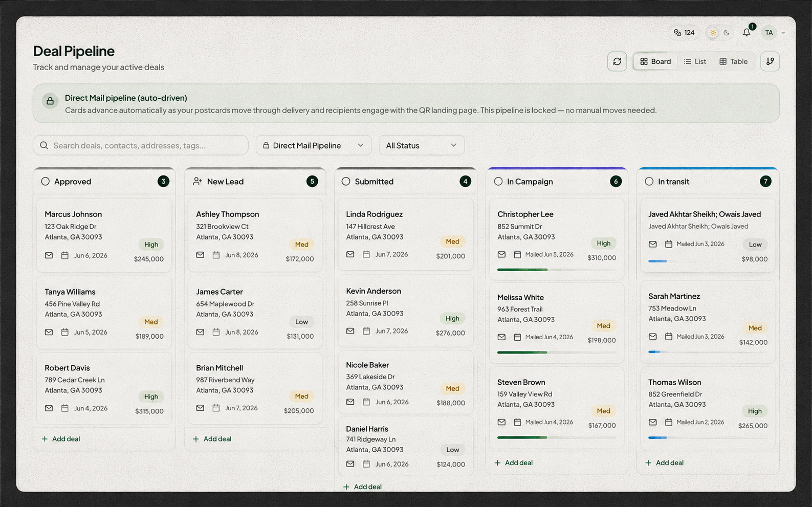Toggle the In transit column circle

click(x=649, y=181)
